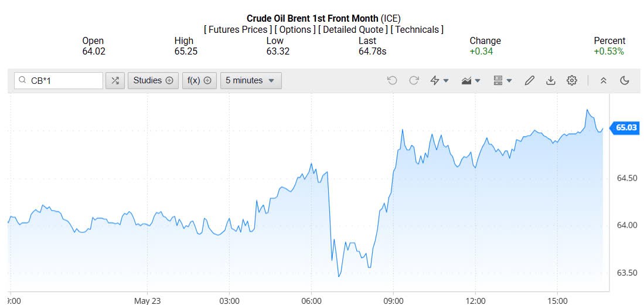Go to the Options link

coord(295,29)
